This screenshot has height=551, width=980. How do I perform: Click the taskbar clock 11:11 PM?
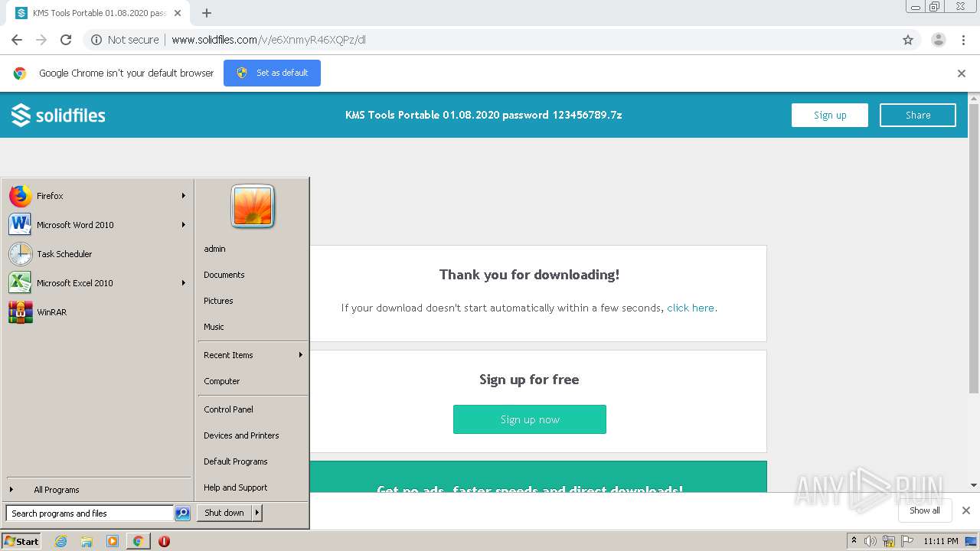point(941,541)
